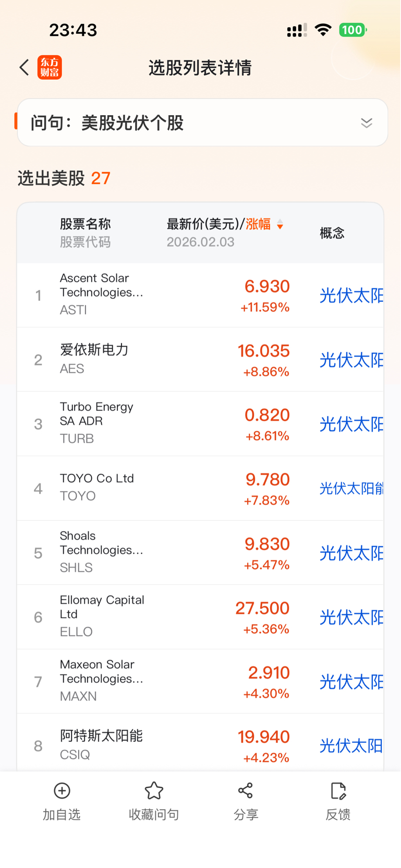This screenshot has height=868, width=401.
Task: Select the 概念 column header
Action: 332,233
